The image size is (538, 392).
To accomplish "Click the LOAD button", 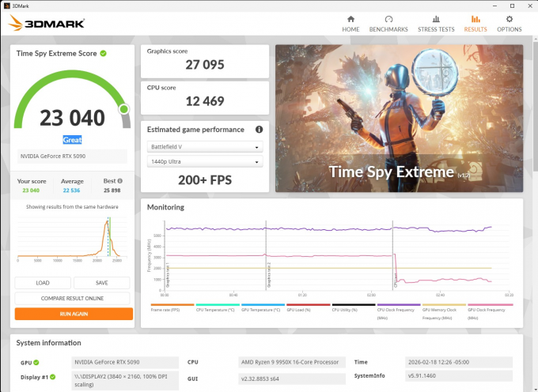I will coord(43,283).
